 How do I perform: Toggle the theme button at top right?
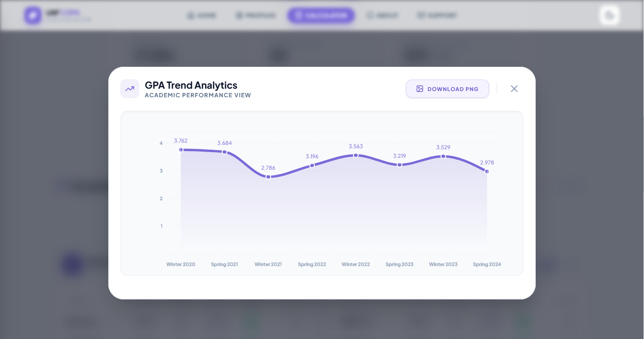coord(609,15)
